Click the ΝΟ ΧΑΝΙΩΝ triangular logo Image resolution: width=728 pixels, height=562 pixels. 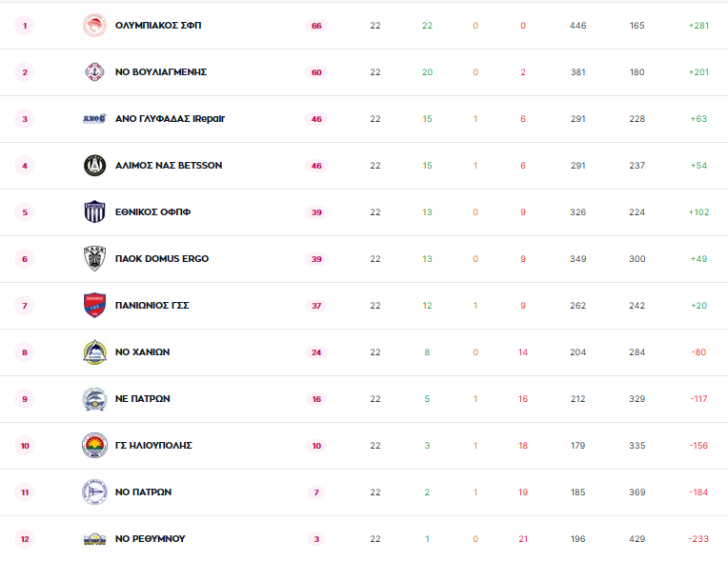pos(94,352)
